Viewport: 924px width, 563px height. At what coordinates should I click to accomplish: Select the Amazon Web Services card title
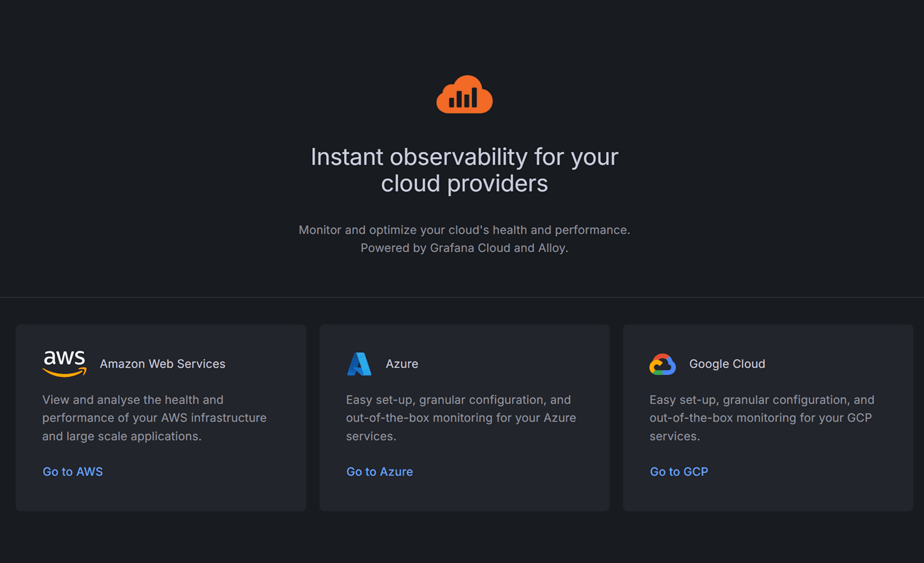(x=163, y=364)
